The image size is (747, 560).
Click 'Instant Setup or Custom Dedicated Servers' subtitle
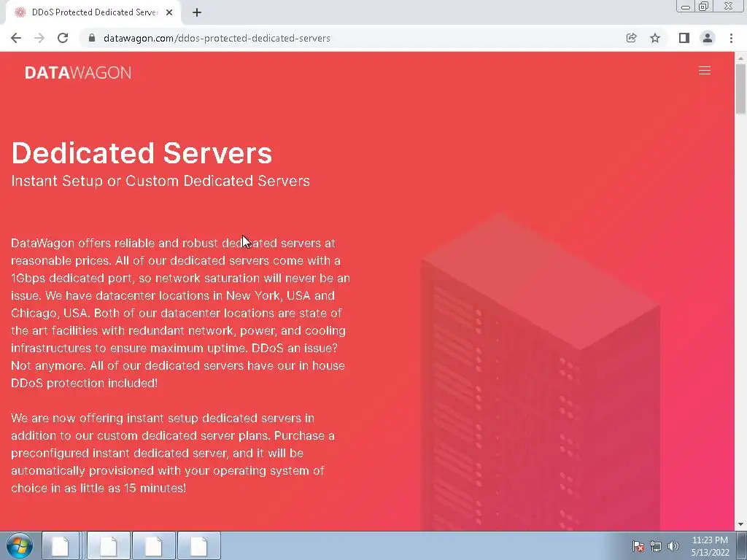(160, 181)
